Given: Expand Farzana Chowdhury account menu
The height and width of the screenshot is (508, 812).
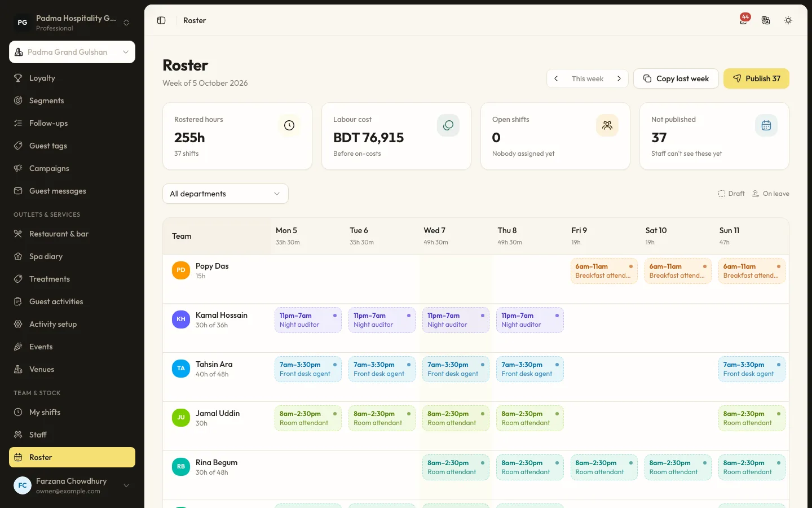Looking at the screenshot, I should click(x=72, y=485).
